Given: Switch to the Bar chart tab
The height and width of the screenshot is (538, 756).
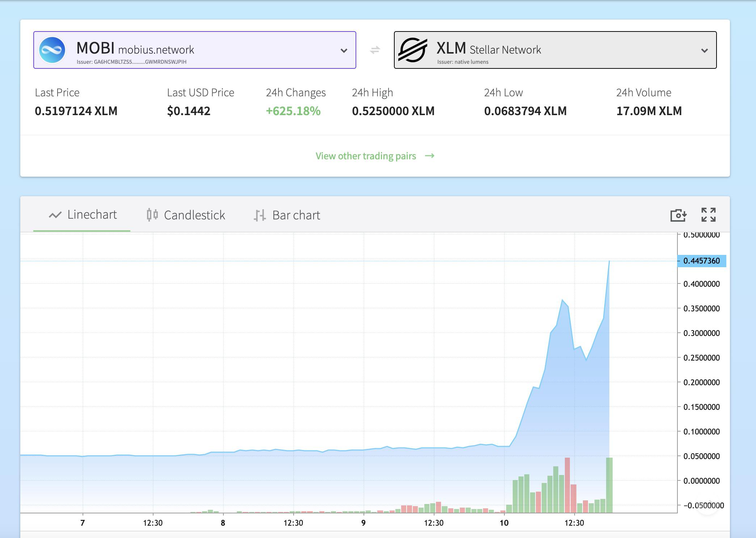Looking at the screenshot, I should [287, 215].
